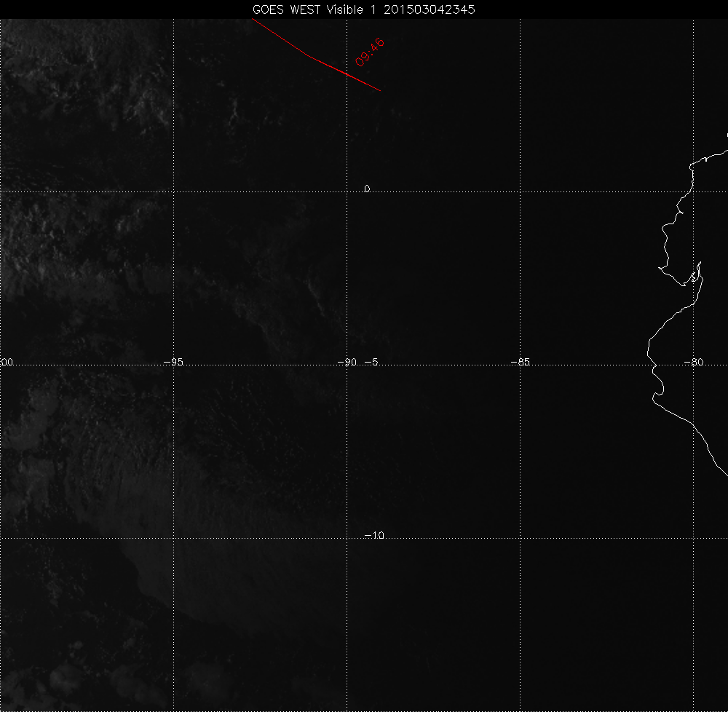Viewport: 728px width, 712px height.
Task: Select the red 09:46 time label
Action: 370,52
